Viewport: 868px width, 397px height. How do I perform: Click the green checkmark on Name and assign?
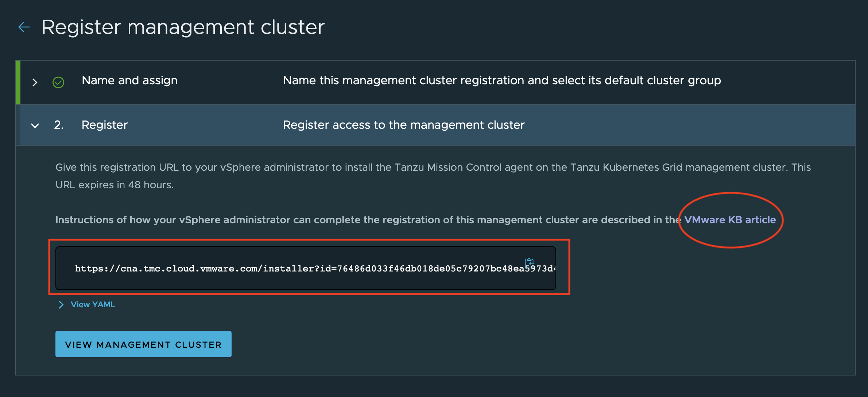58,82
